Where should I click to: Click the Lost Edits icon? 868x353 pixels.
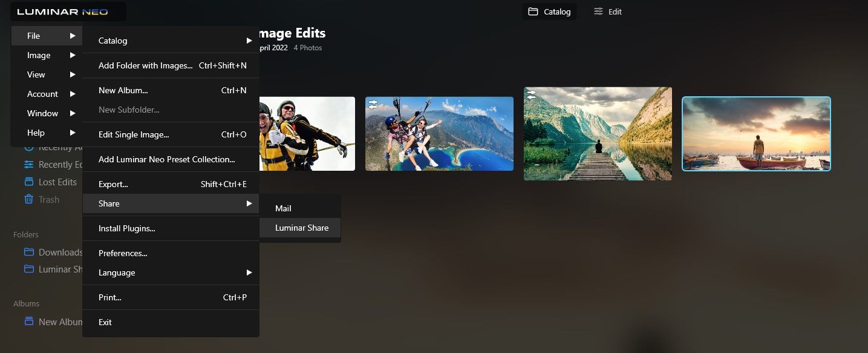click(x=28, y=182)
